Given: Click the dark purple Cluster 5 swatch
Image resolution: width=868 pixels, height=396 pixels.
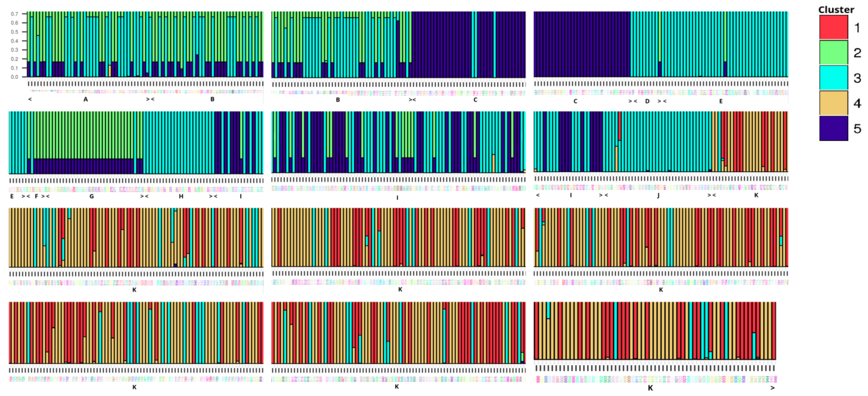Looking at the screenshot, I should [833, 128].
